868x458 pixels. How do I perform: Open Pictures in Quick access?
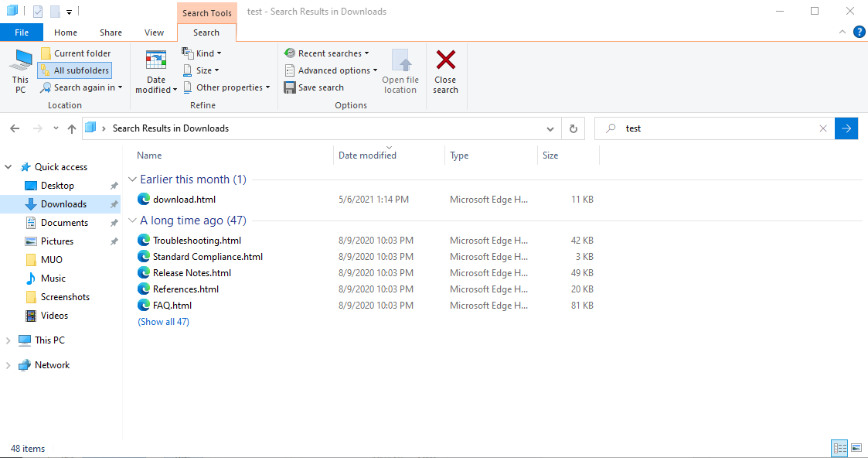(57, 241)
